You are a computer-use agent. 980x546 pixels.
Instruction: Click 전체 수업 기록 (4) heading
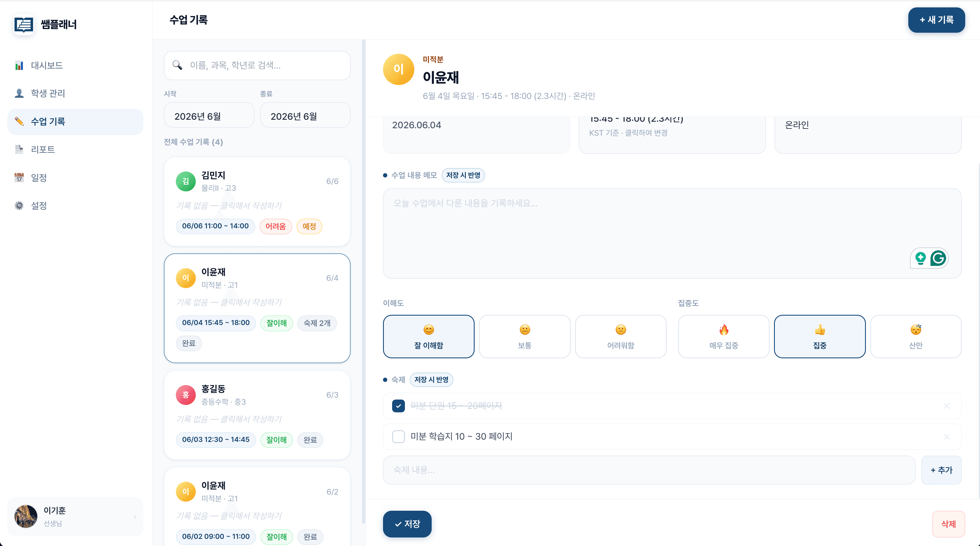pyautogui.click(x=193, y=142)
